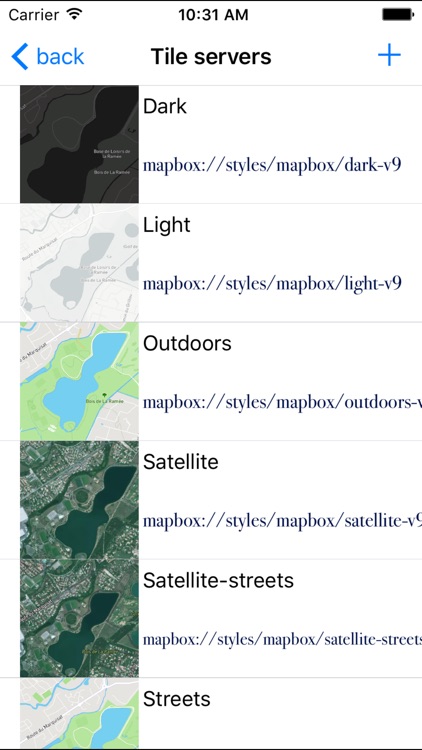
Task: Open the Dark map thumbnail
Action: [79, 144]
